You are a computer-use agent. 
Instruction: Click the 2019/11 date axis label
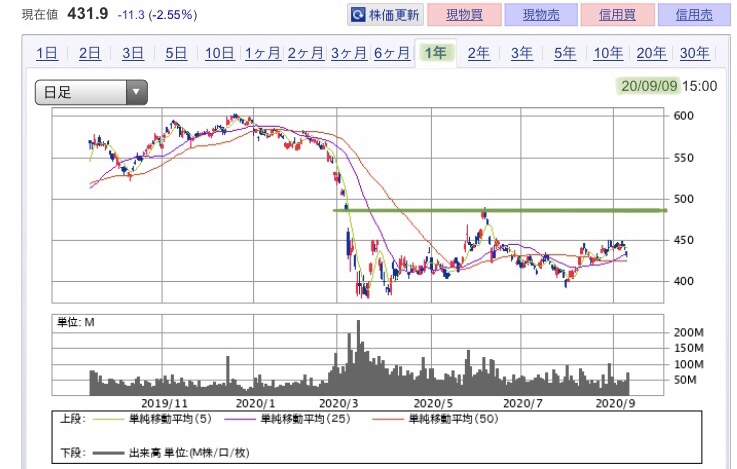(164, 403)
